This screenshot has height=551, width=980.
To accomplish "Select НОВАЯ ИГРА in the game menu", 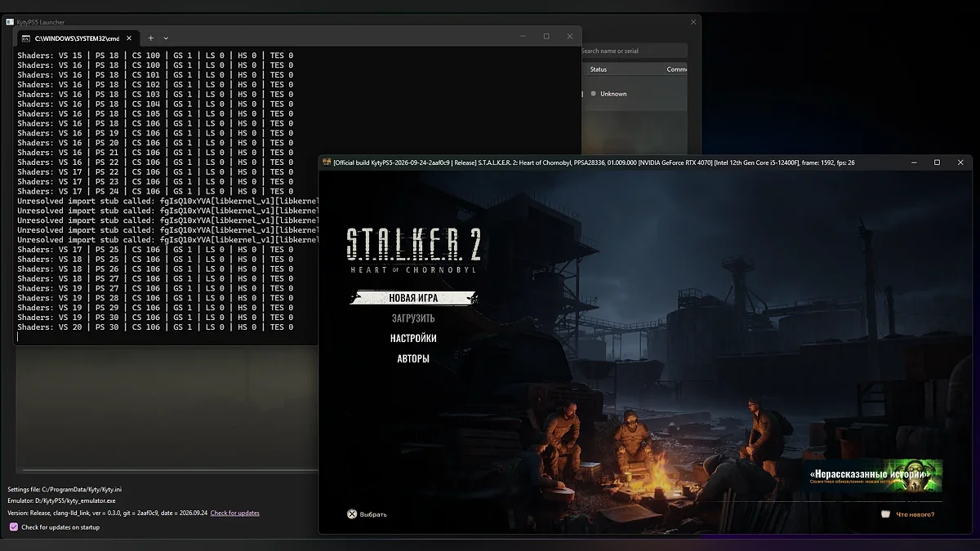I will (413, 298).
